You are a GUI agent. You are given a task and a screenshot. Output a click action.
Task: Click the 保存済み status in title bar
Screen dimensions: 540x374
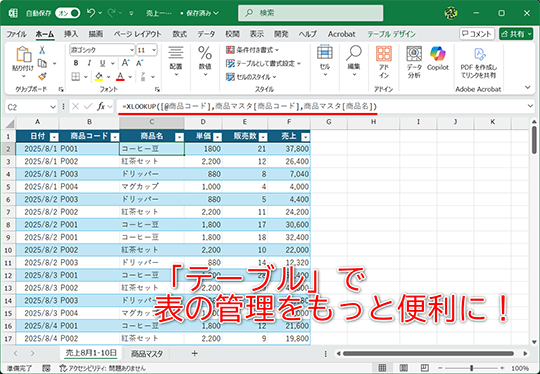[x=200, y=13]
